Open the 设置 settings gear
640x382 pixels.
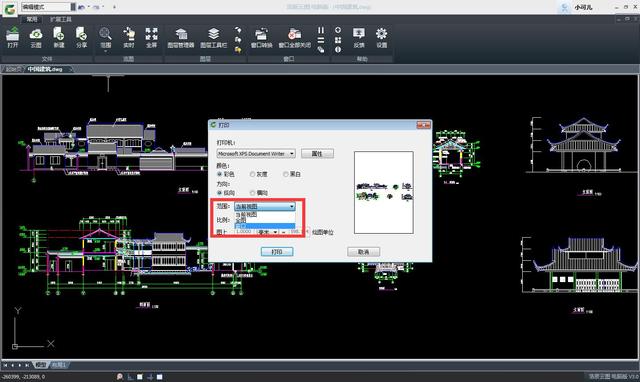pos(382,37)
